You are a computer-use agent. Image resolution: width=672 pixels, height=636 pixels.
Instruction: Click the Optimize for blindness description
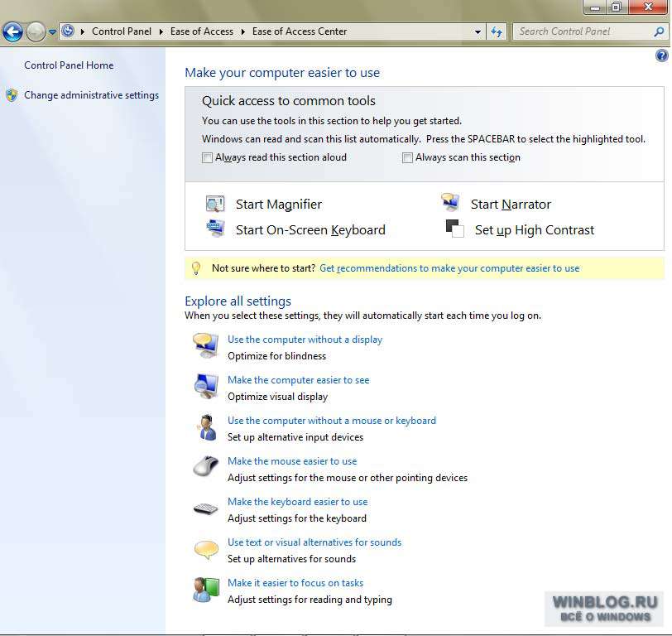tap(277, 356)
